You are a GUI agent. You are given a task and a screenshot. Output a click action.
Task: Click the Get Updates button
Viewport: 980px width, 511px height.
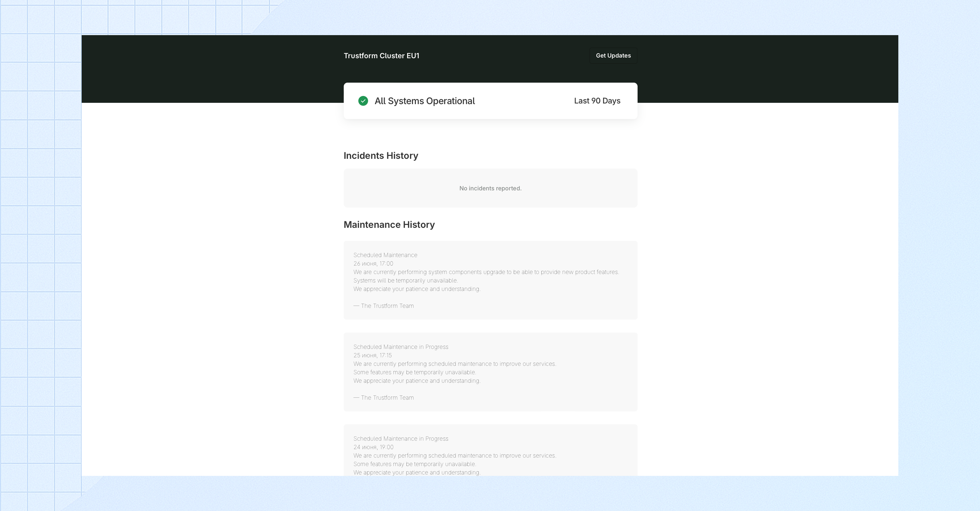click(x=613, y=56)
